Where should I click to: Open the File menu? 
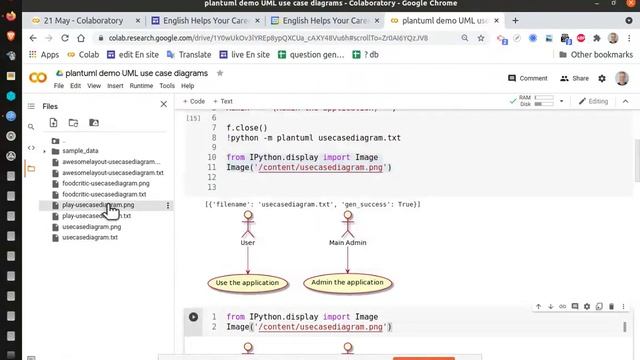(59, 86)
